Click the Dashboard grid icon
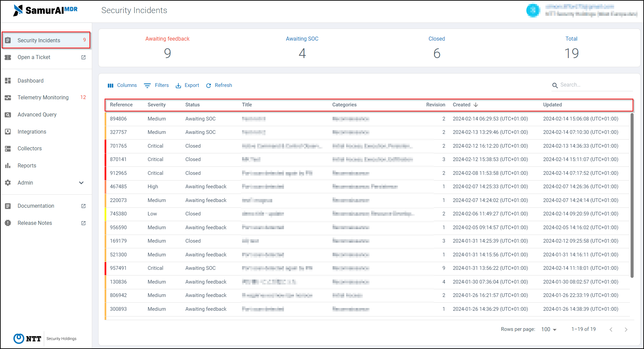The height and width of the screenshot is (349, 644). (8, 81)
